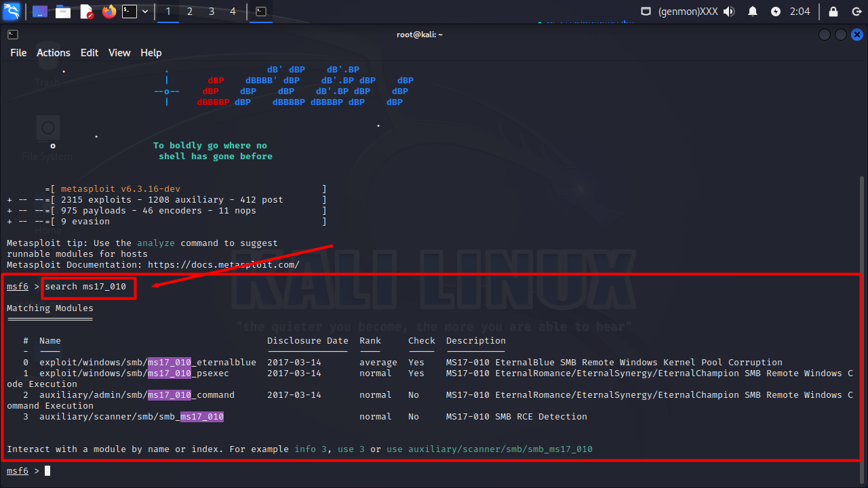Switch to workspace 3
This screenshot has height=488, width=868.
click(x=212, y=12)
